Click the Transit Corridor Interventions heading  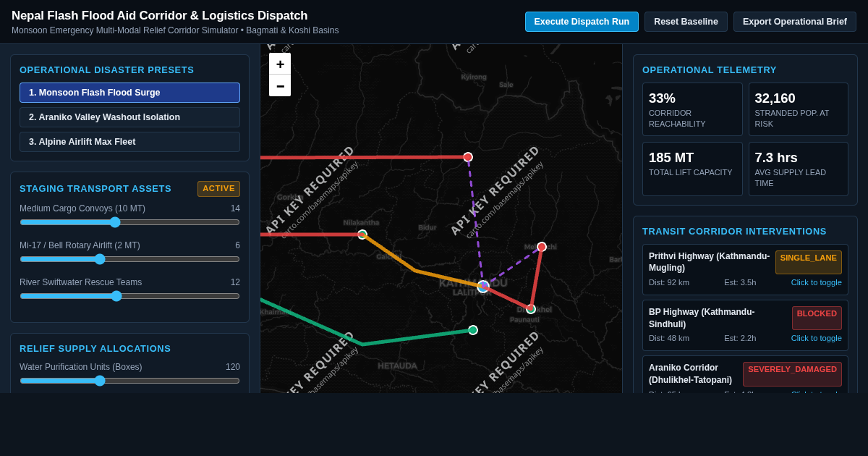(734, 232)
